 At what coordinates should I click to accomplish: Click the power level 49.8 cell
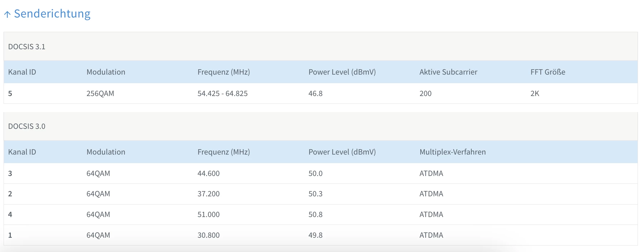click(x=315, y=235)
